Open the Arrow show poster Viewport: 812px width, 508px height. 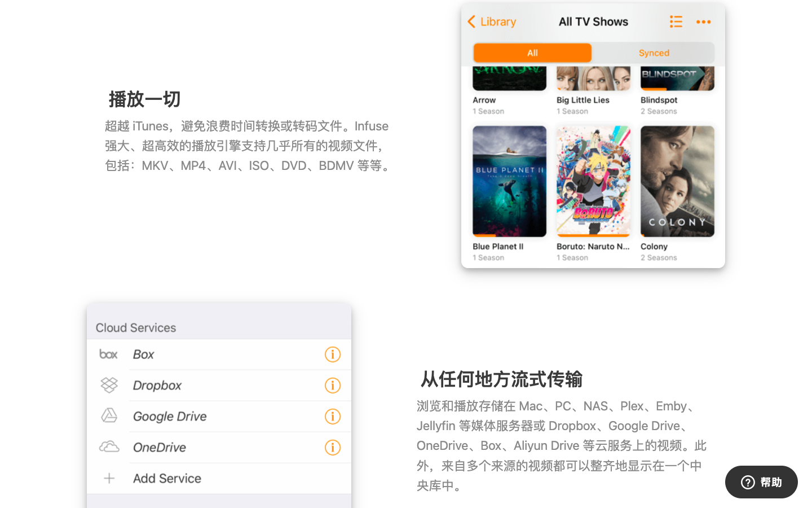(509, 78)
